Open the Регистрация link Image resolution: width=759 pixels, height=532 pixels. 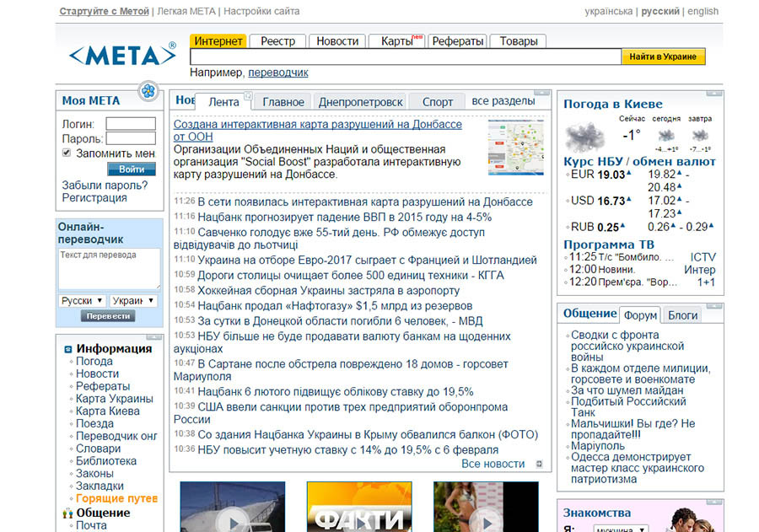94,198
